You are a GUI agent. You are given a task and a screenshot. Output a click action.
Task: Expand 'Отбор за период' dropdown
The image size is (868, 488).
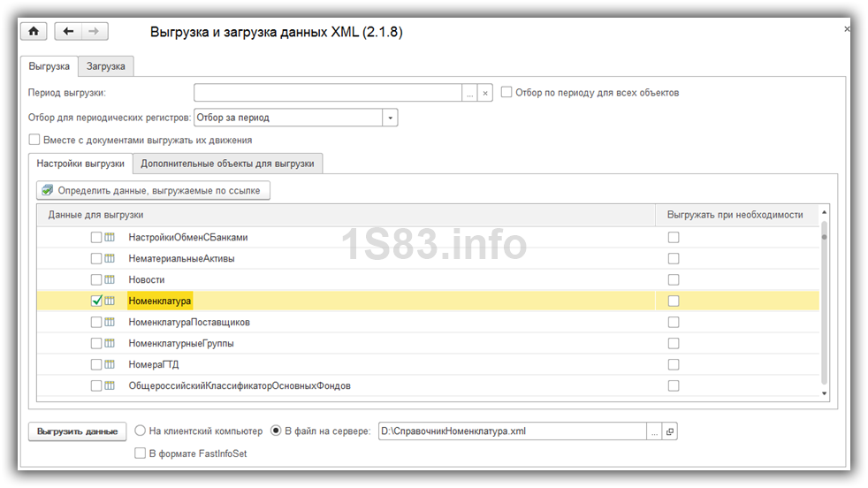coord(390,118)
